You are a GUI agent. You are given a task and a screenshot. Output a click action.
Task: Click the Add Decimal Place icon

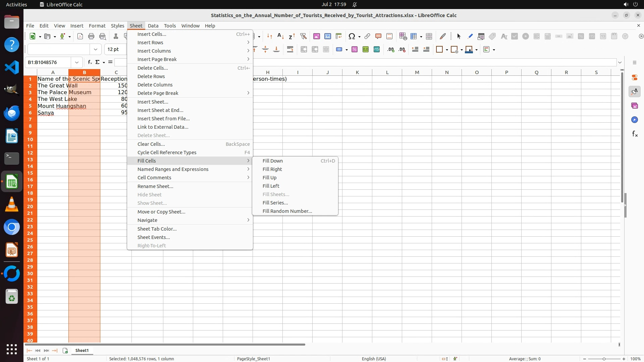pyautogui.click(x=391, y=50)
